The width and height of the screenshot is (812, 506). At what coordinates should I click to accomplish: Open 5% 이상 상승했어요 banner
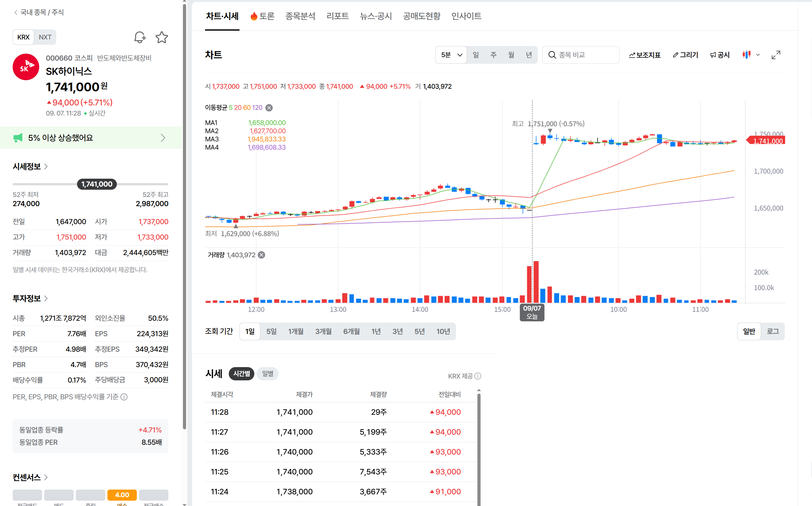[x=91, y=138]
